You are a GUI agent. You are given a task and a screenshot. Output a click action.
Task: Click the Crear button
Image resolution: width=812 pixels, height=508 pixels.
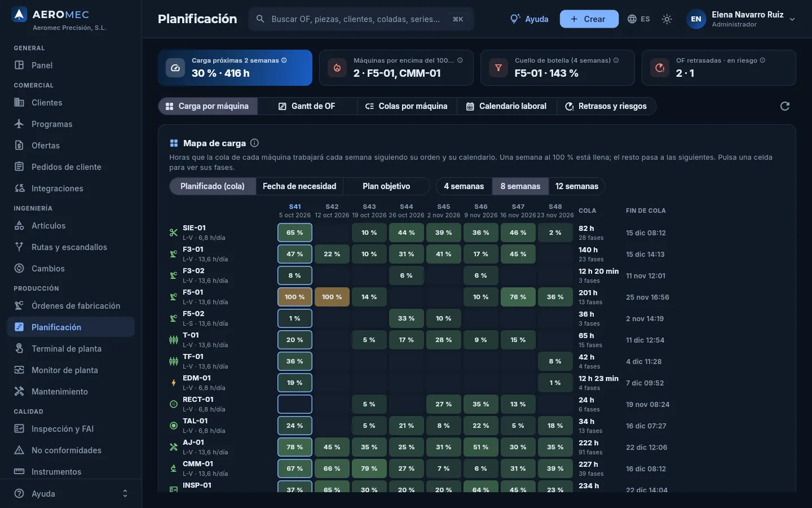tap(589, 19)
